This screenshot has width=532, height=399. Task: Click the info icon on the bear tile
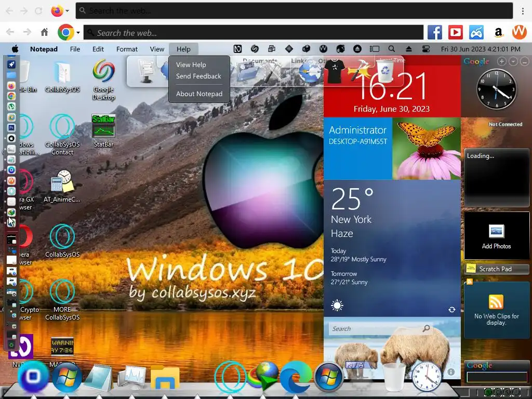(x=450, y=372)
